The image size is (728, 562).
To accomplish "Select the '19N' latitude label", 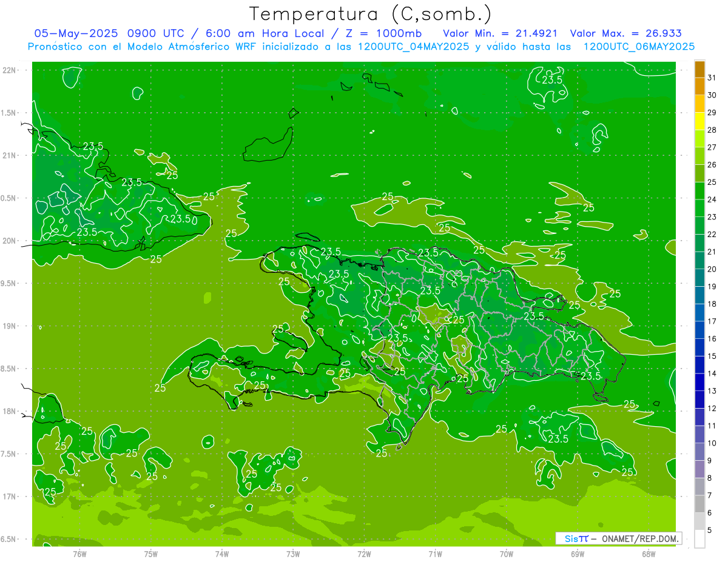I will (8, 326).
